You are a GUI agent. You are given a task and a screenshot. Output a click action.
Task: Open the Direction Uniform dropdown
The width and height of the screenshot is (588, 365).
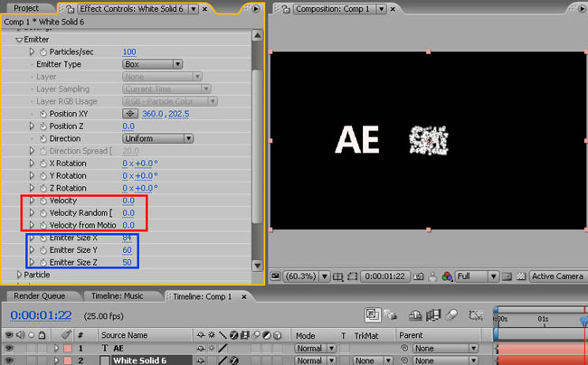click(157, 138)
